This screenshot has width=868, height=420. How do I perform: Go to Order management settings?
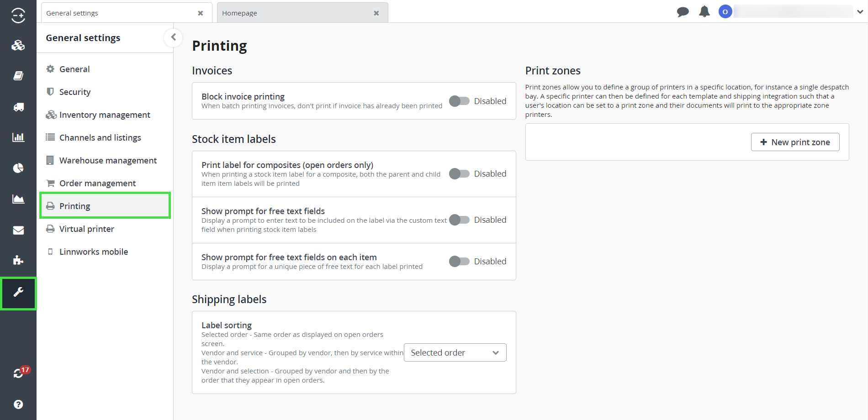pos(97,183)
